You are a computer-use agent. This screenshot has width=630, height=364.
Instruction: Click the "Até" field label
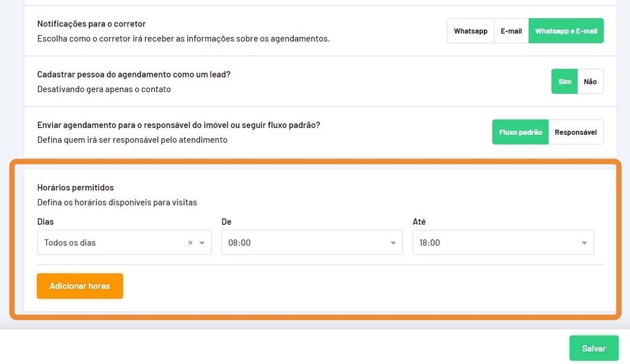point(419,222)
